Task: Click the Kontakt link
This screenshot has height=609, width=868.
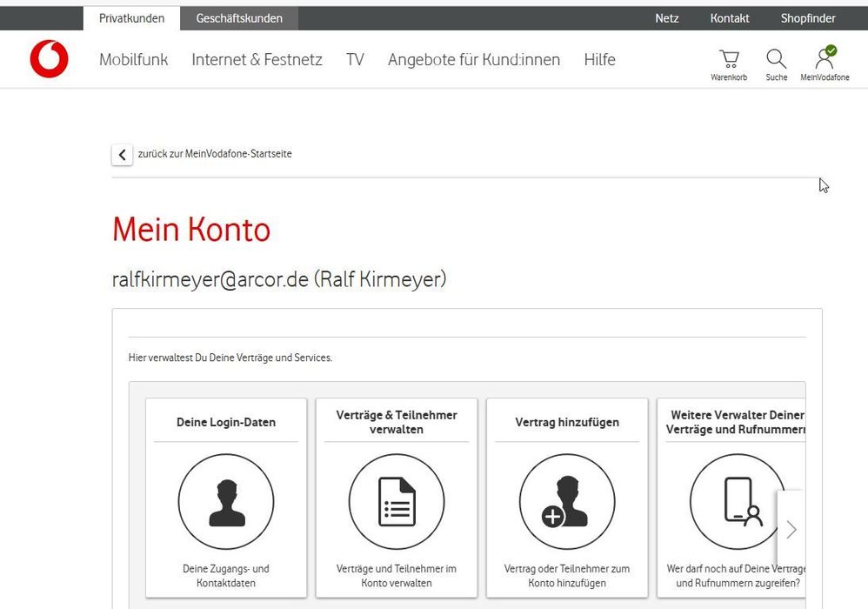Action: click(x=730, y=18)
